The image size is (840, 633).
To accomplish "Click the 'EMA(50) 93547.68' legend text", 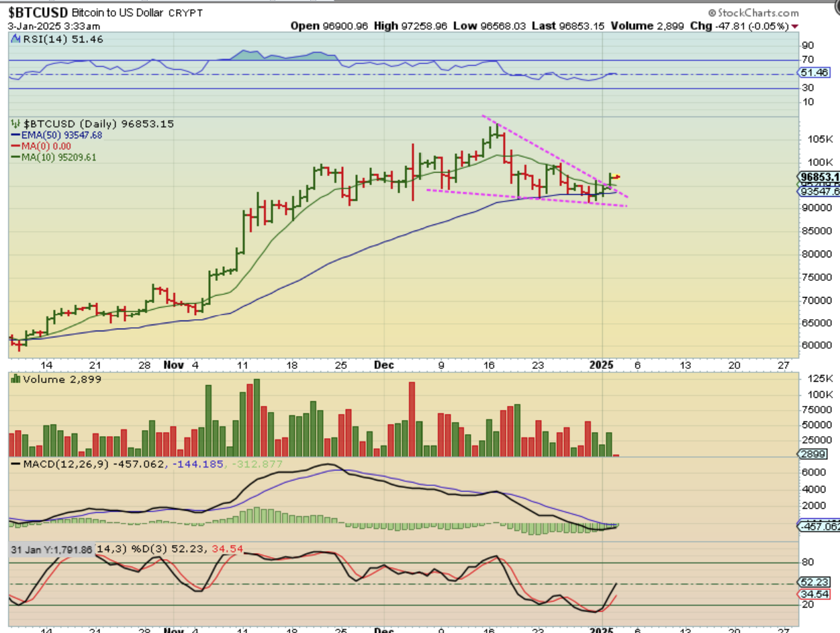I will (x=62, y=135).
